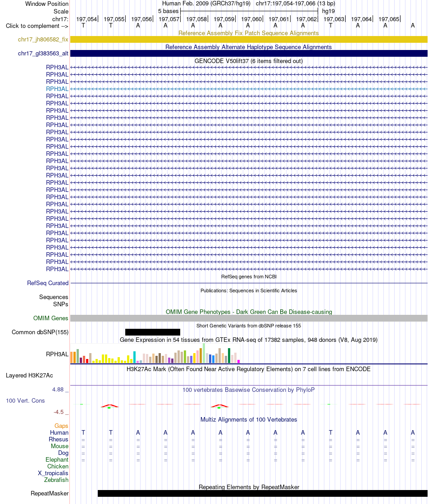Click the OMIM Genes label
428x504 pixels.
(51, 318)
